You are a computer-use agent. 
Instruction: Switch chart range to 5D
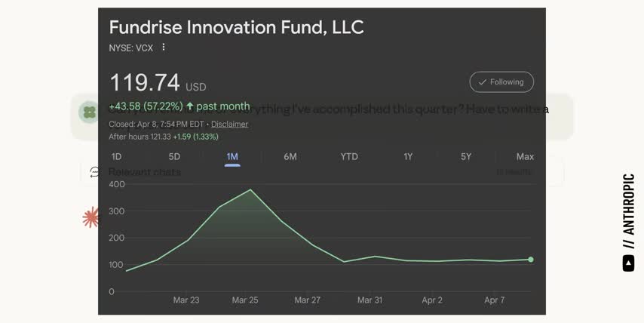click(174, 157)
